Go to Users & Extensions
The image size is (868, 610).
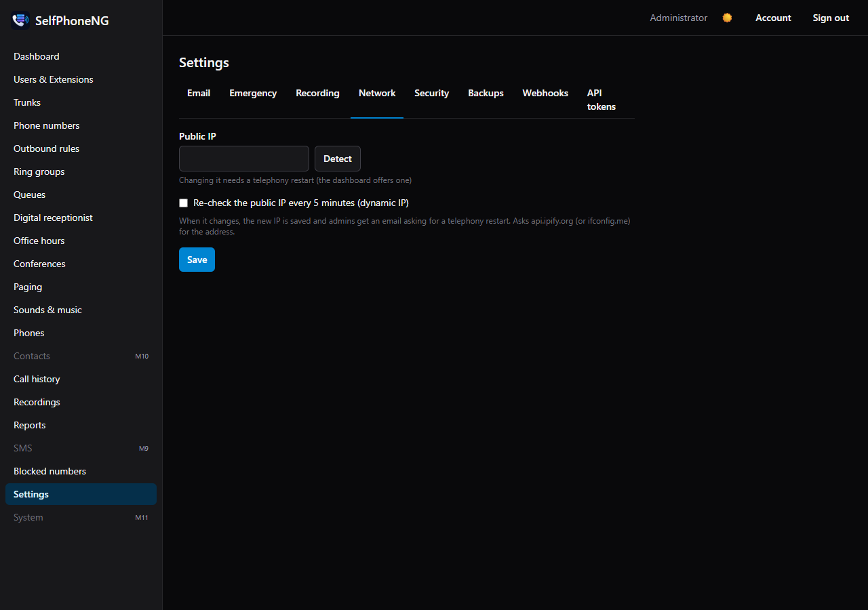pos(81,79)
